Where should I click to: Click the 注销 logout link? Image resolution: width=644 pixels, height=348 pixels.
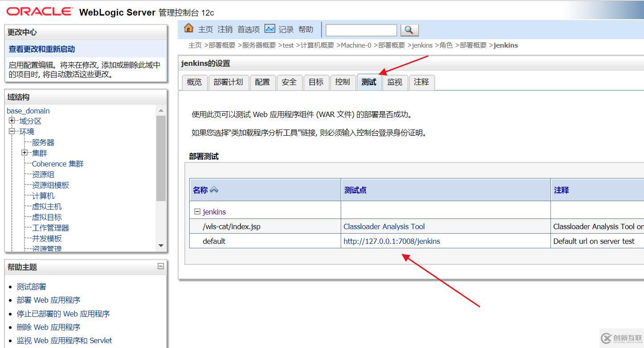[225, 29]
